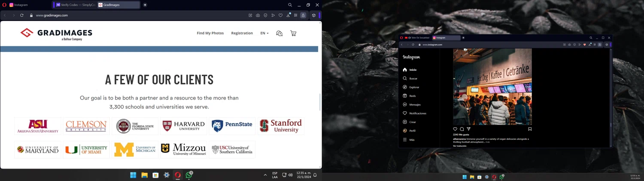Switch to the Verify Codes tab
644x181 pixels.
point(75,5)
